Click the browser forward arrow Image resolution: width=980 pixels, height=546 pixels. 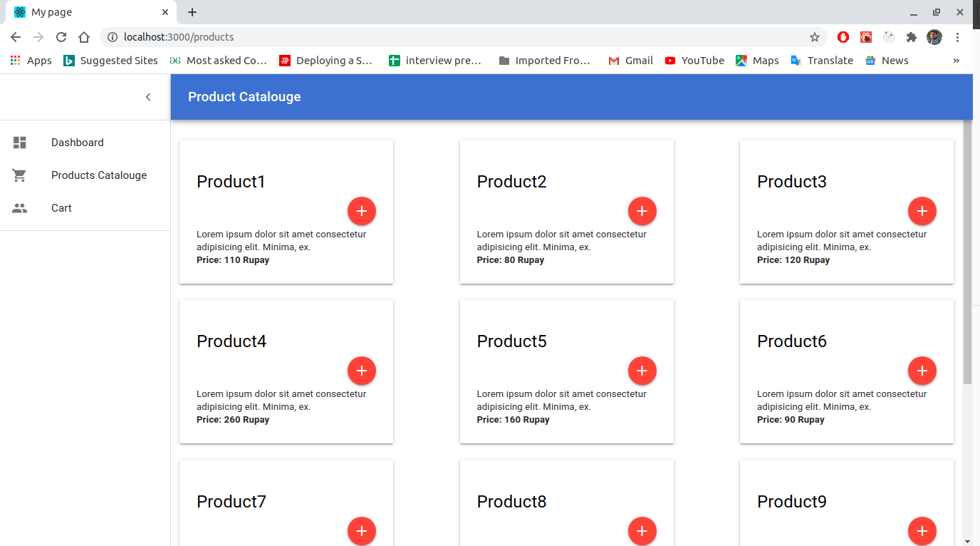pyautogui.click(x=38, y=37)
